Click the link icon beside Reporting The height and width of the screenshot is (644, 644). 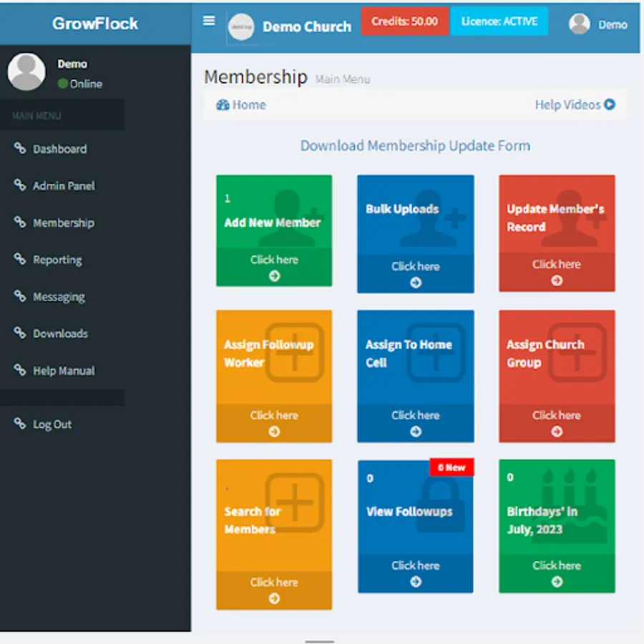coord(20,259)
